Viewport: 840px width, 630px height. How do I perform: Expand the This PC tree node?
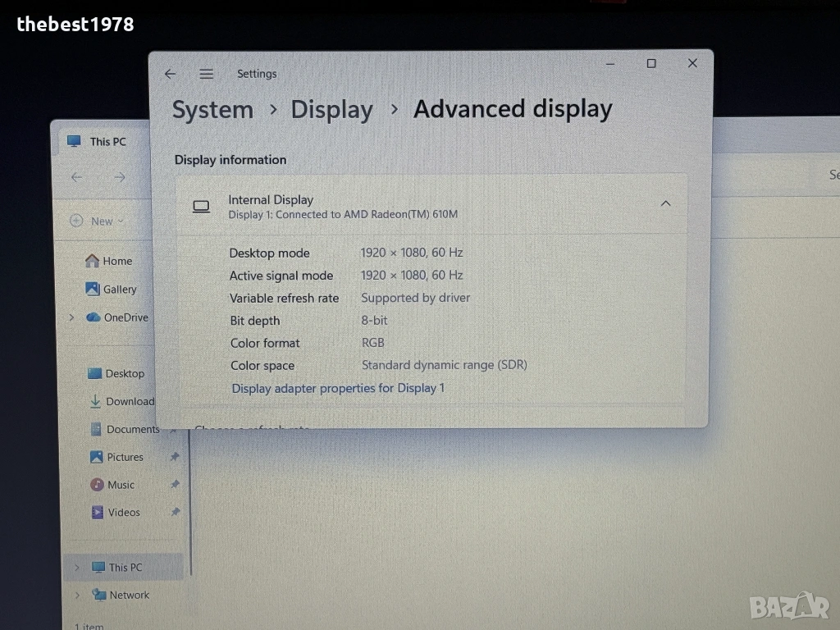pos(77,567)
